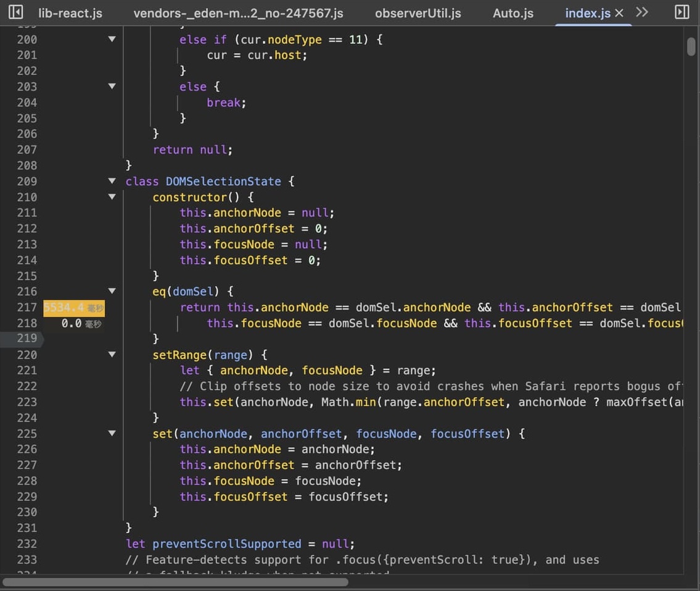Screen dimensions: 700x591
Task: Collapse the constructor() code fold arrow
Action: click(112, 197)
